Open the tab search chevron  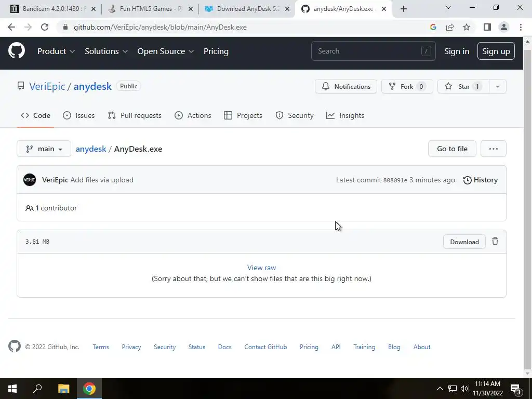[x=448, y=7]
